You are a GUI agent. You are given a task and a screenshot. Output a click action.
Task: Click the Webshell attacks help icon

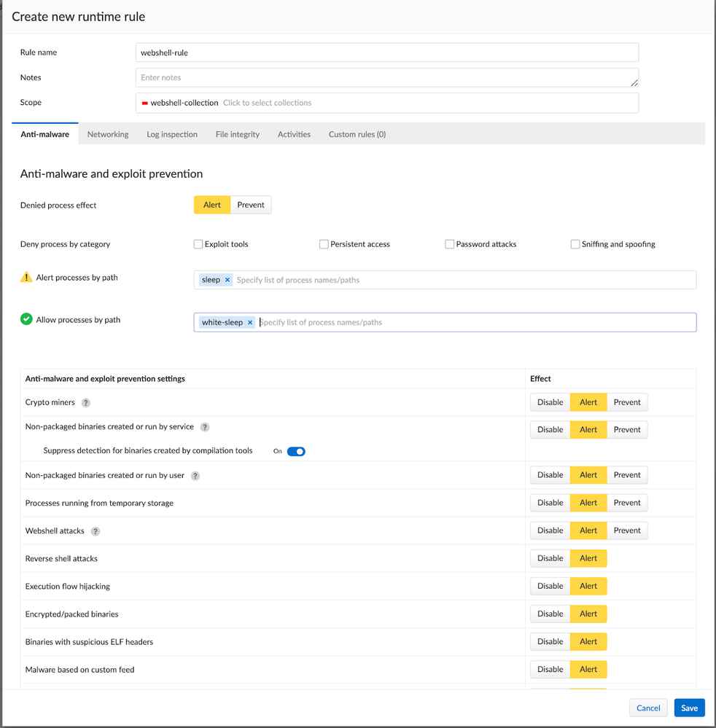click(95, 531)
